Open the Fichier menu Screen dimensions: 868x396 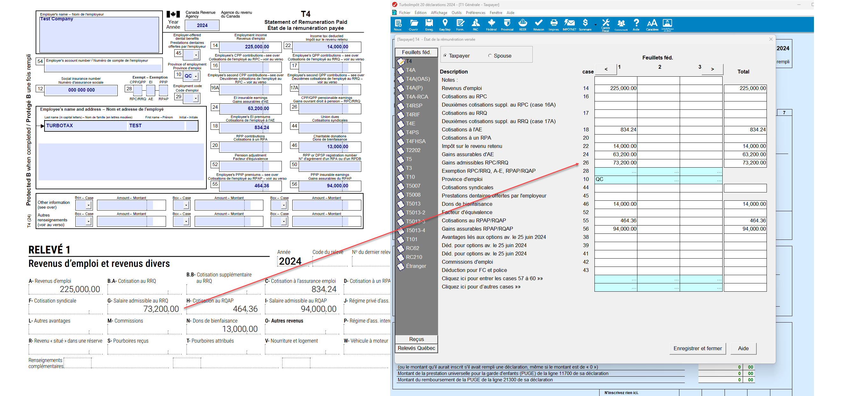(405, 13)
